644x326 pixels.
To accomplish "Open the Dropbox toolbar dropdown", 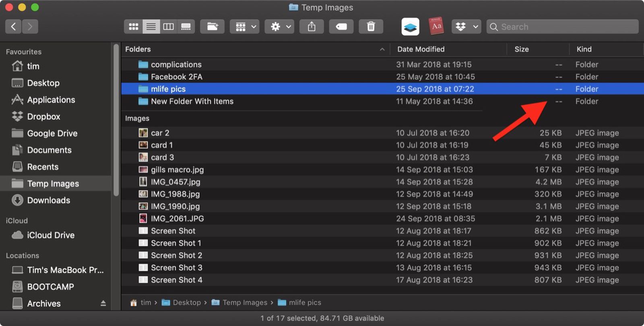I will (x=466, y=27).
